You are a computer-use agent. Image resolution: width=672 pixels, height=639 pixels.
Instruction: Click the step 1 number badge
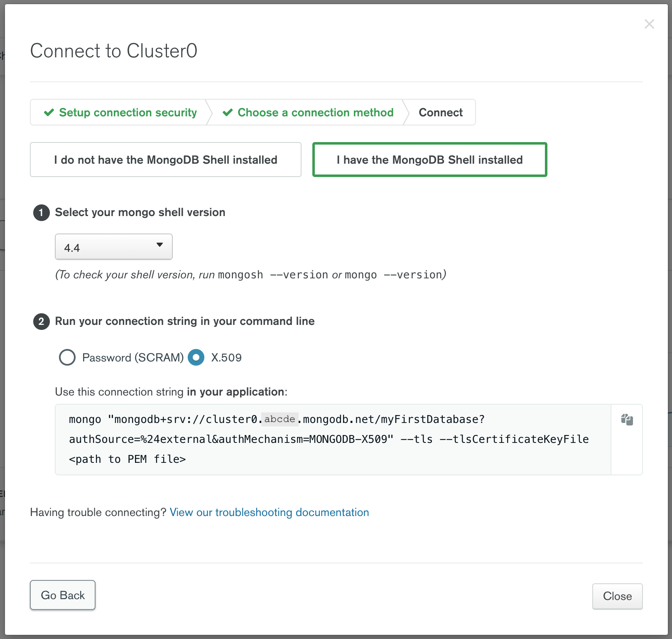tap(41, 213)
